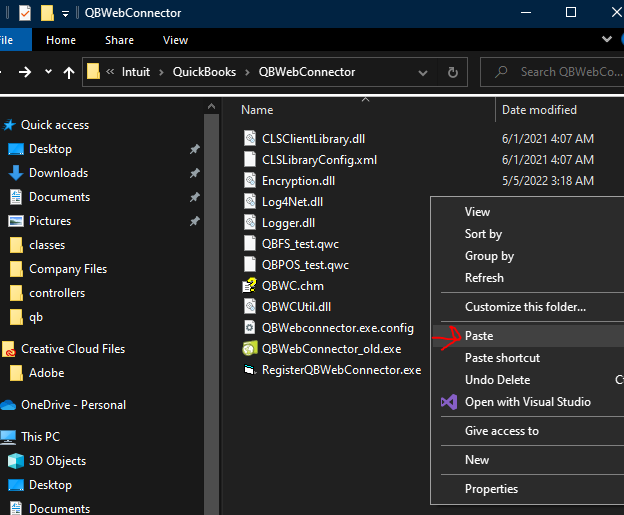This screenshot has height=515, width=624.
Task: Go up one folder level
Action: click(69, 72)
